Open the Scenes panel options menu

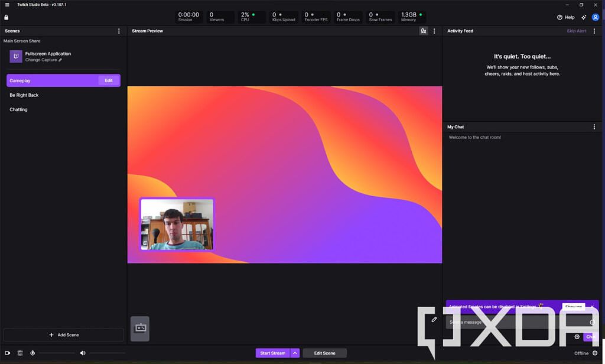click(x=119, y=31)
